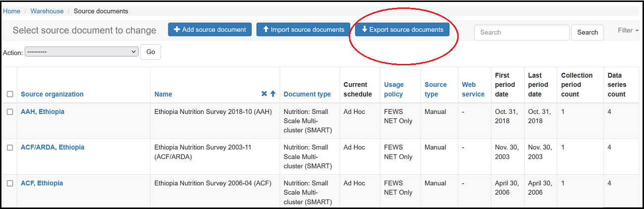Focus the Search text field
Viewport: 644px width, 209px height.
pos(522,32)
